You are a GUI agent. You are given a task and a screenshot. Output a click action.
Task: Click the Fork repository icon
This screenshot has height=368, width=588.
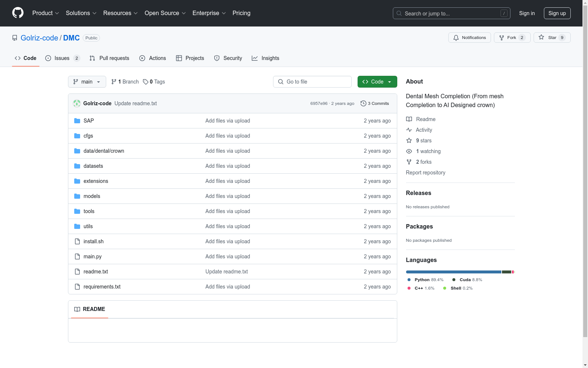tap(502, 38)
